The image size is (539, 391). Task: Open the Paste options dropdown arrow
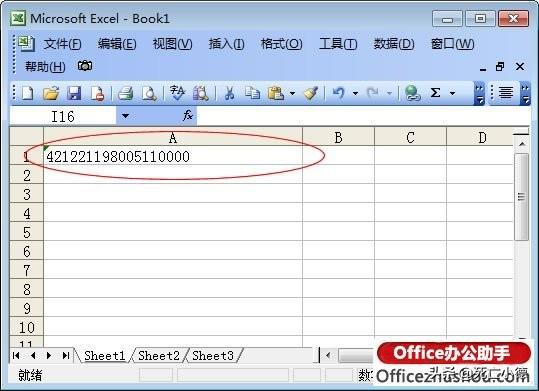pyautogui.click(x=292, y=93)
